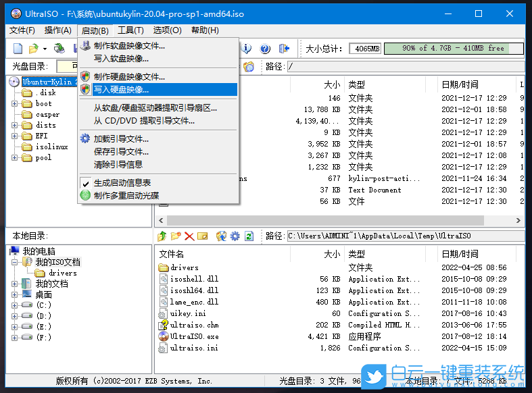The width and height of the screenshot is (532, 393).
Task: Click the right arrow of horizontal scrollbar
Action: (518, 220)
